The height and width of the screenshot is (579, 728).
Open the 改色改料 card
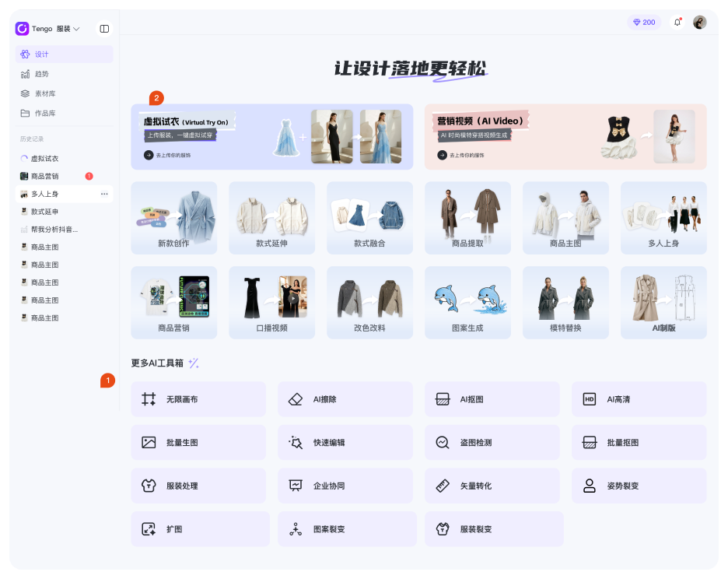(369, 303)
